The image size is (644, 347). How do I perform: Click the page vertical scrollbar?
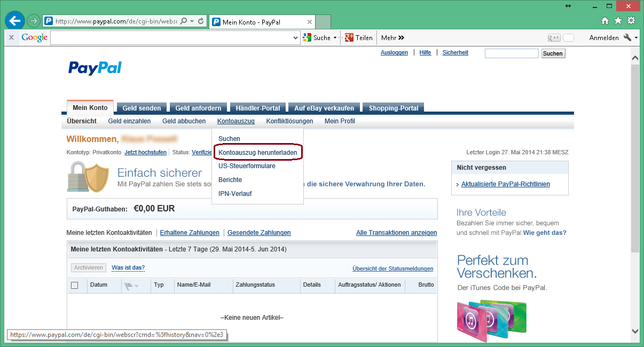click(x=635, y=160)
